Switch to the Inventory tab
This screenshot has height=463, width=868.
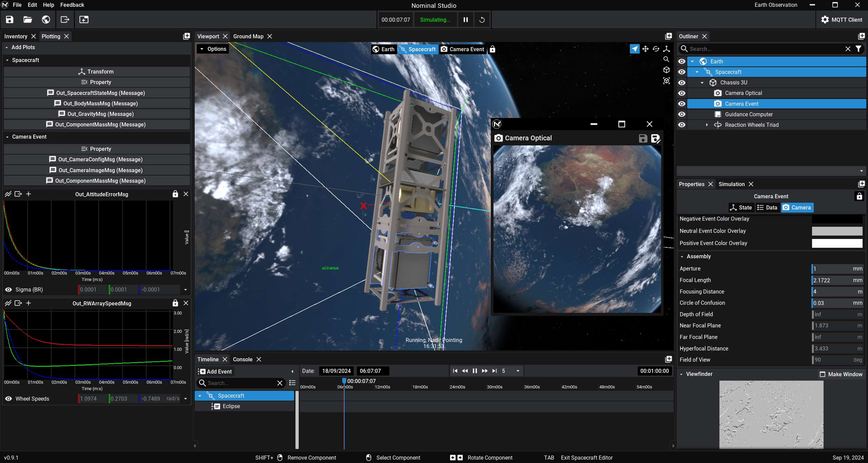[x=16, y=36]
